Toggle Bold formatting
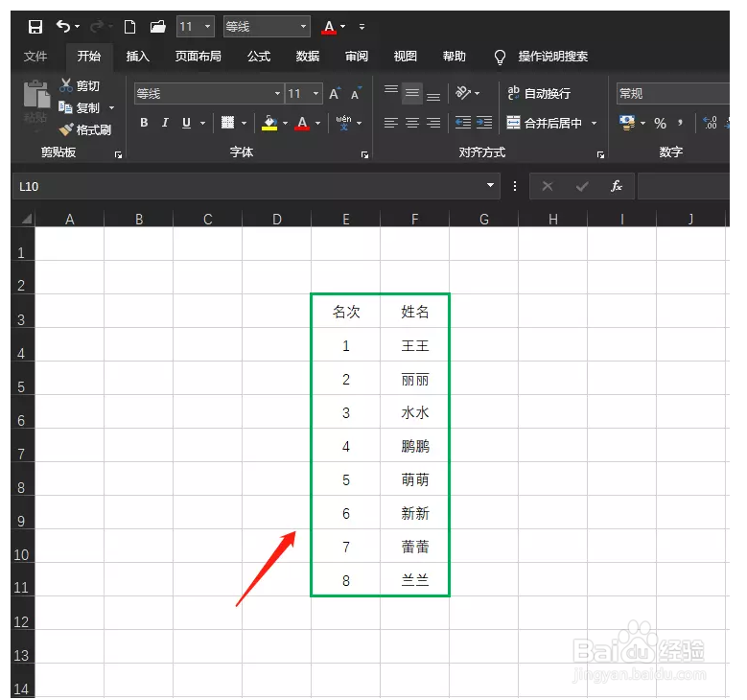The width and height of the screenshot is (747, 700). tap(144, 123)
